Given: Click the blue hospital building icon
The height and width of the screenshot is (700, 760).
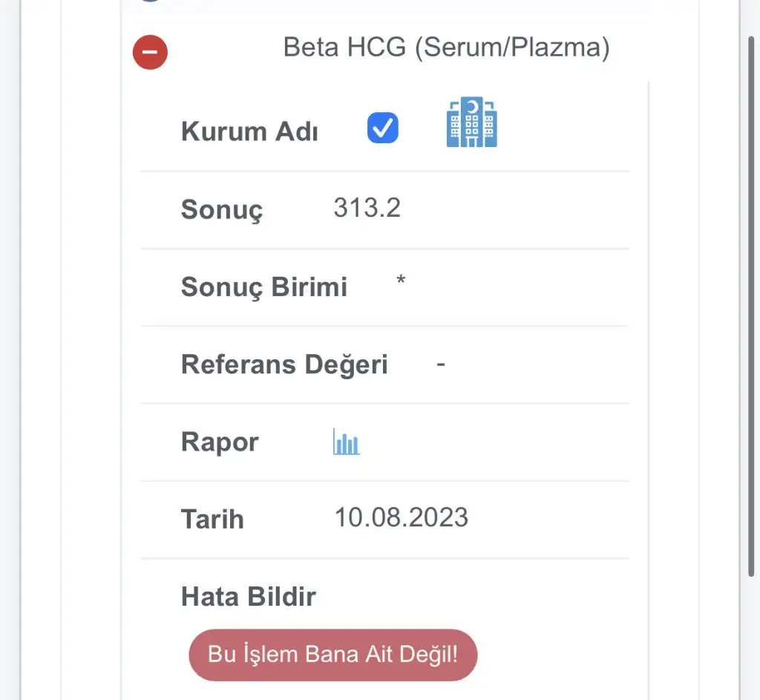Looking at the screenshot, I should click(472, 122).
